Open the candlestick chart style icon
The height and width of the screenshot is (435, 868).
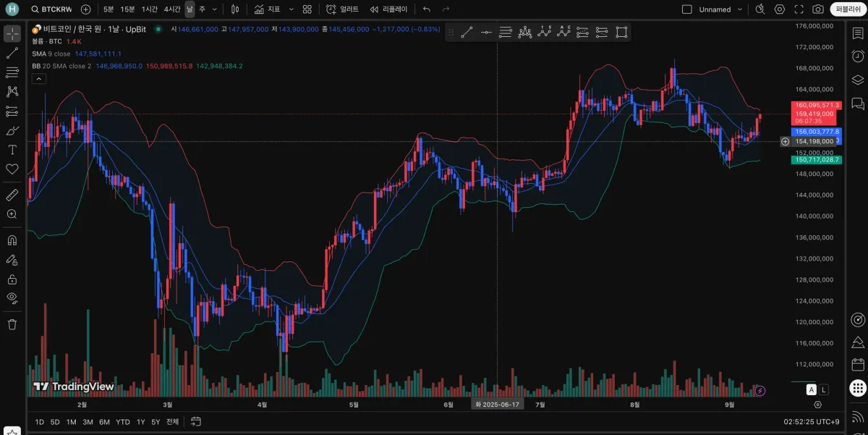tap(235, 9)
